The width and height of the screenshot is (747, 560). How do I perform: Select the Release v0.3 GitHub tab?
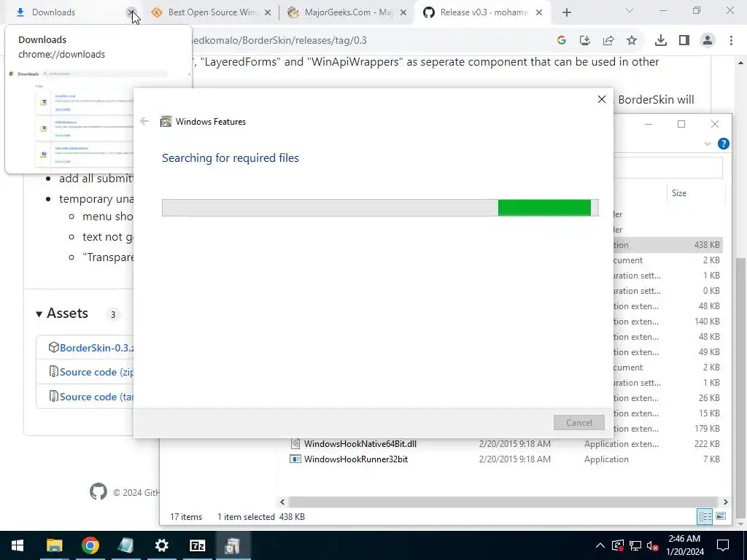[x=483, y=13]
